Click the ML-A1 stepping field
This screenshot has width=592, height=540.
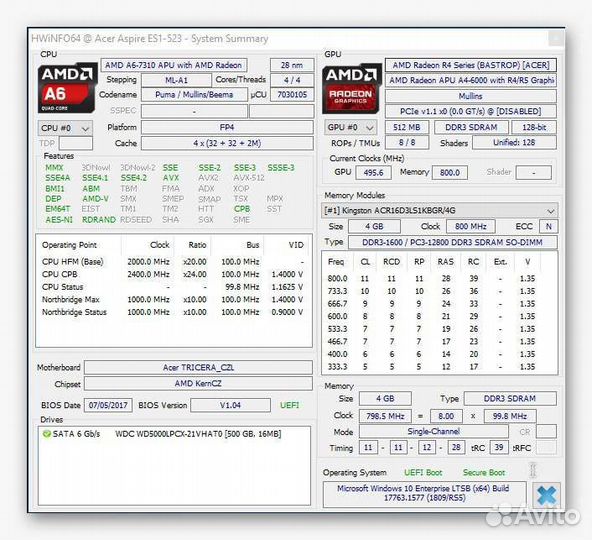tap(176, 80)
